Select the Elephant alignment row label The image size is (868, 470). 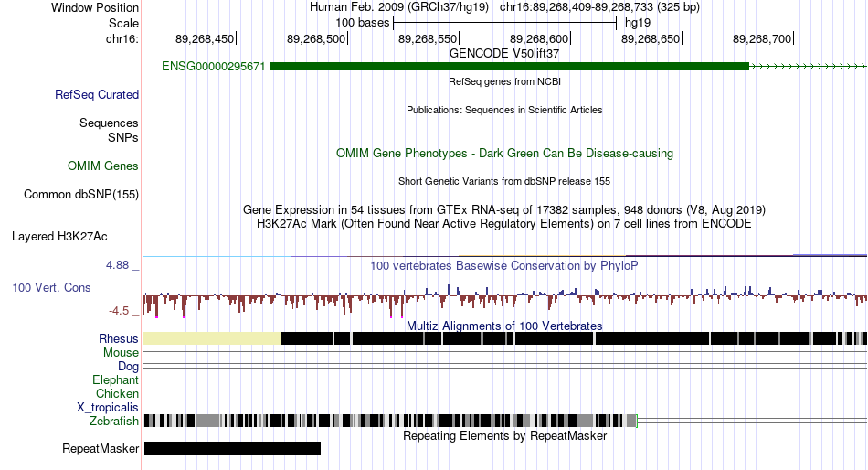coord(115,380)
